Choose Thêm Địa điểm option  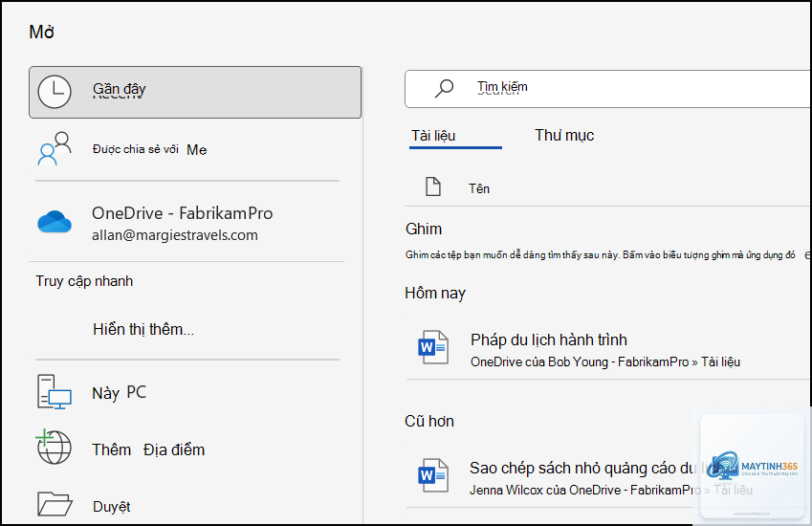(148, 449)
